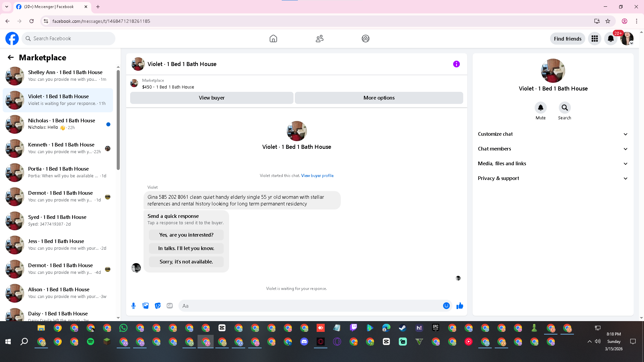Show hidden system tray icons
The width and height of the screenshot is (644, 362).
tap(589, 342)
